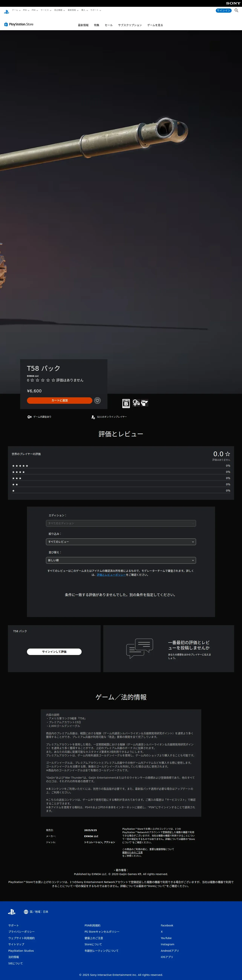The image size is (242, 980).
Task: Click the EXNOA LLC maker value
Action: tap(91, 836)
